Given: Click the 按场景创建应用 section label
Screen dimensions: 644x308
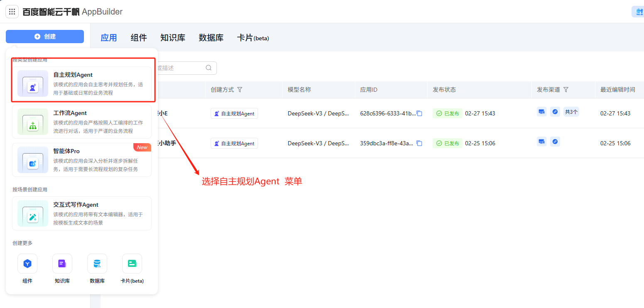Looking at the screenshot, I should [30, 189].
